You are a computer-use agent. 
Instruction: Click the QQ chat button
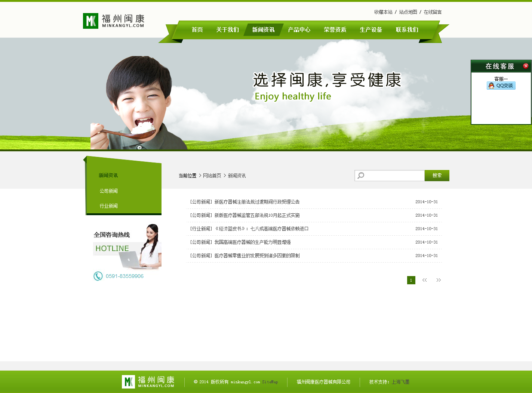click(x=501, y=86)
